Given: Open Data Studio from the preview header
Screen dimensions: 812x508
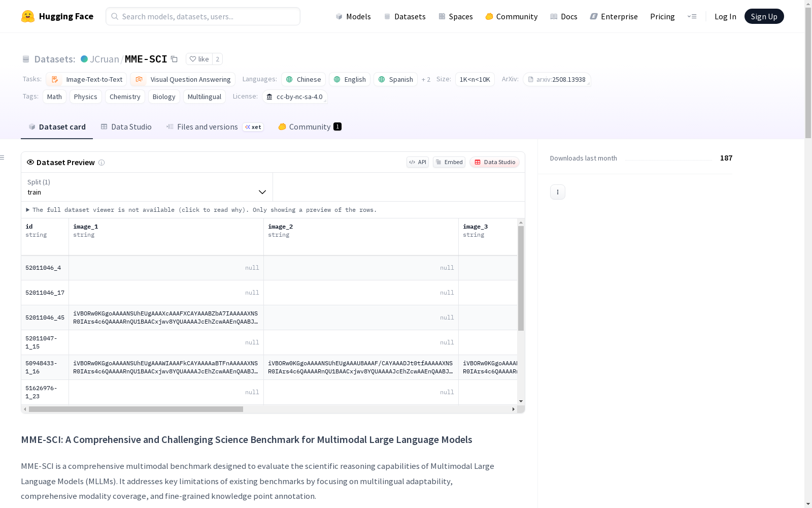Looking at the screenshot, I should (x=494, y=162).
